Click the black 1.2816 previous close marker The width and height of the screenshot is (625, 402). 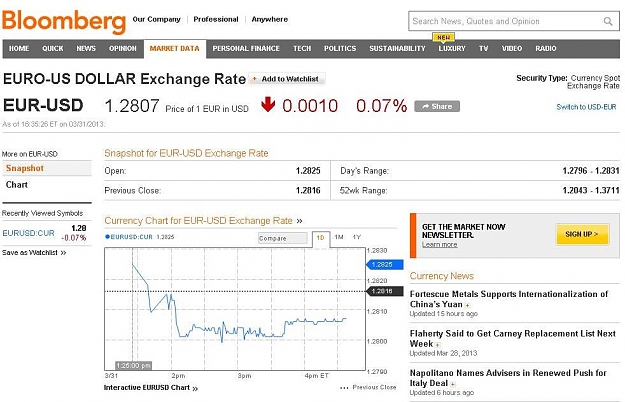(385, 291)
